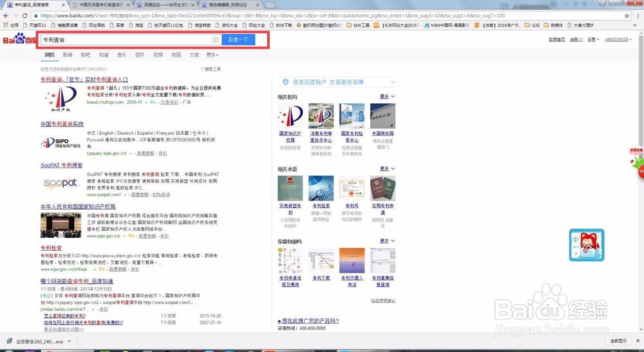Open the 专利查询-「官方」实时专利查询入口 result

pyautogui.click(x=84, y=80)
